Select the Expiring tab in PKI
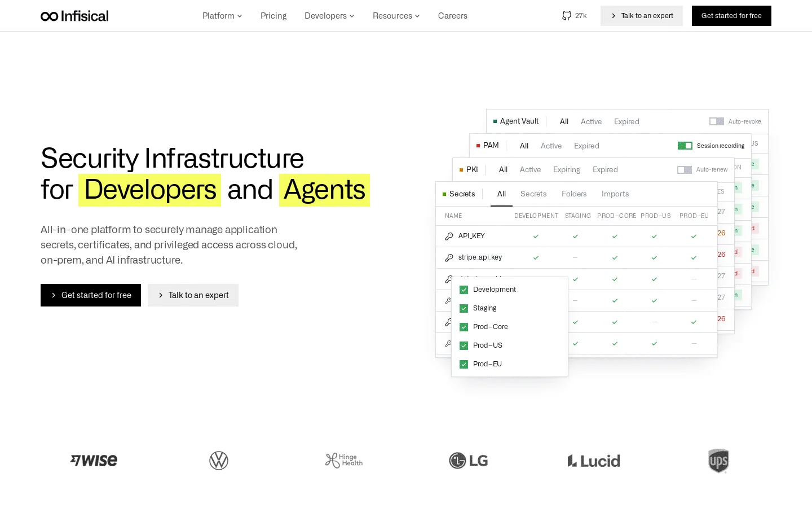The image size is (812, 508). (x=567, y=170)
